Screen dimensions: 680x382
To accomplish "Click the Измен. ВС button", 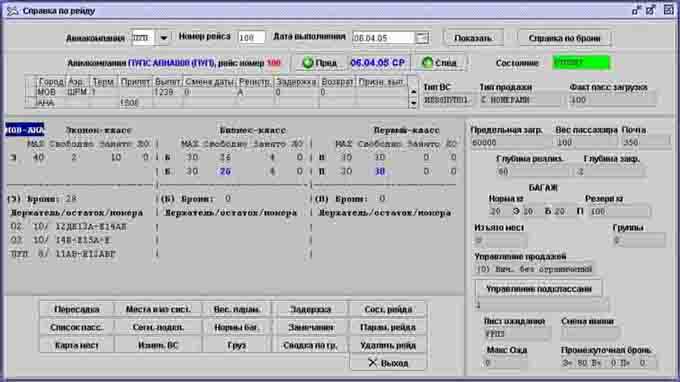I will 158,345.
